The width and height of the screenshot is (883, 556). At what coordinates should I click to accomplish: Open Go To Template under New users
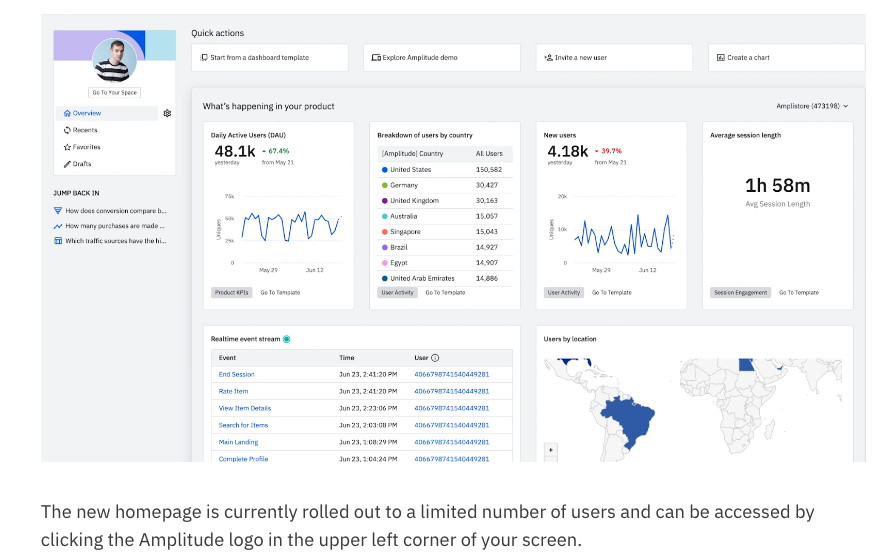[612, 292]
